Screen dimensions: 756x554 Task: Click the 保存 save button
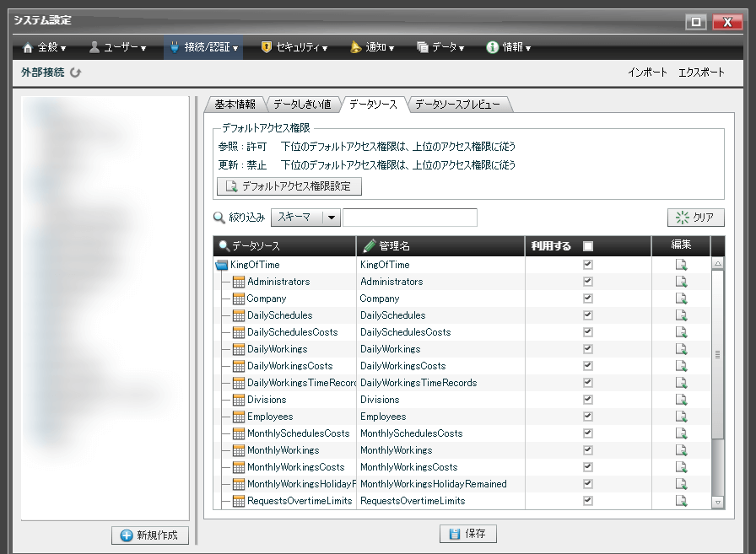tap(468, 534)
